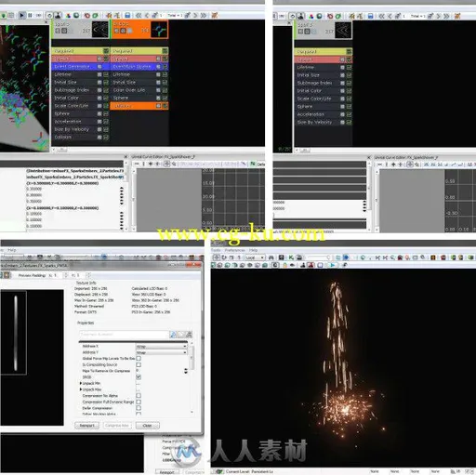Enable Is Compositing Source checkbox
This screenshot has width=476, height=475.
[139, 364]
